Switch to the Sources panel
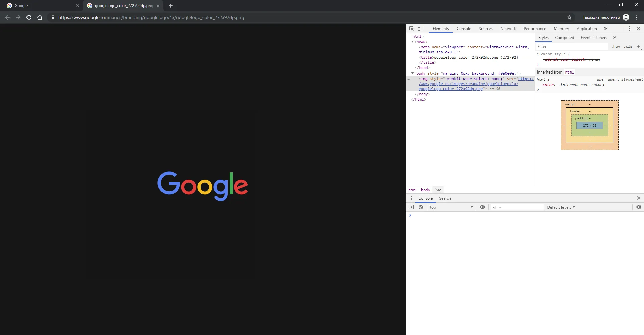The image size is (644, 335). (485, 29)
